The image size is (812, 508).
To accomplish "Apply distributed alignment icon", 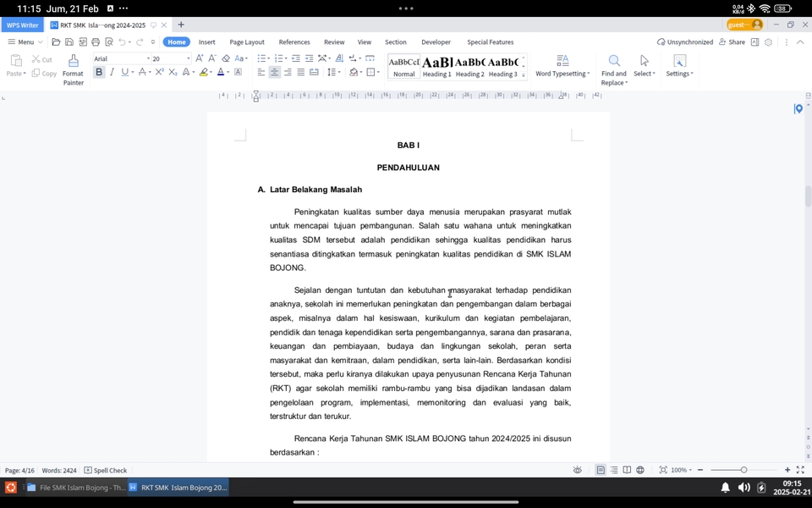I will coord(314,72).
